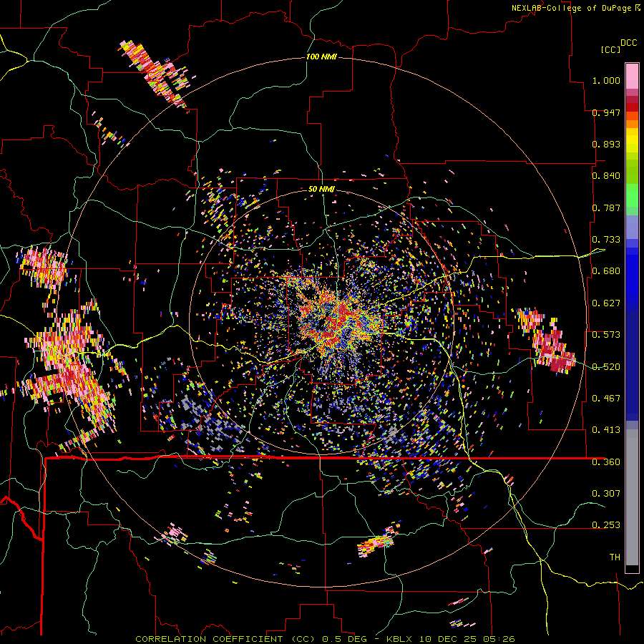Click the TH threshold label
The image size is (644, 644).
click(x=615, y=557)
